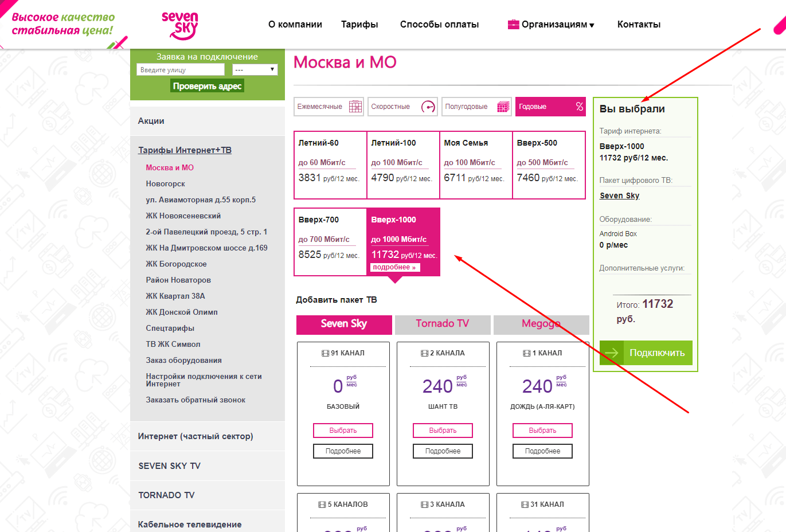Click Выбрать under ШАНТ ТВ package
This screenshot has width=786, height=532.
coord(443,431)
